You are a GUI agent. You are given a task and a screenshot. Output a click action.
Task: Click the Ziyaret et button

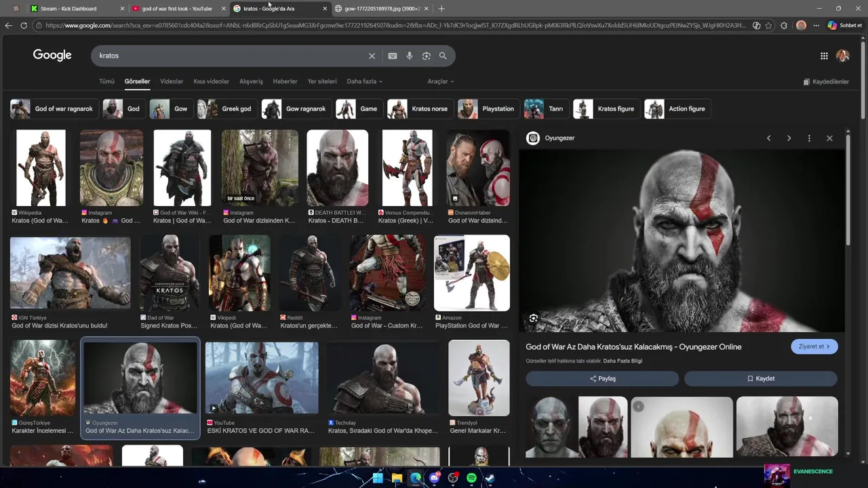tap(814, 346)
